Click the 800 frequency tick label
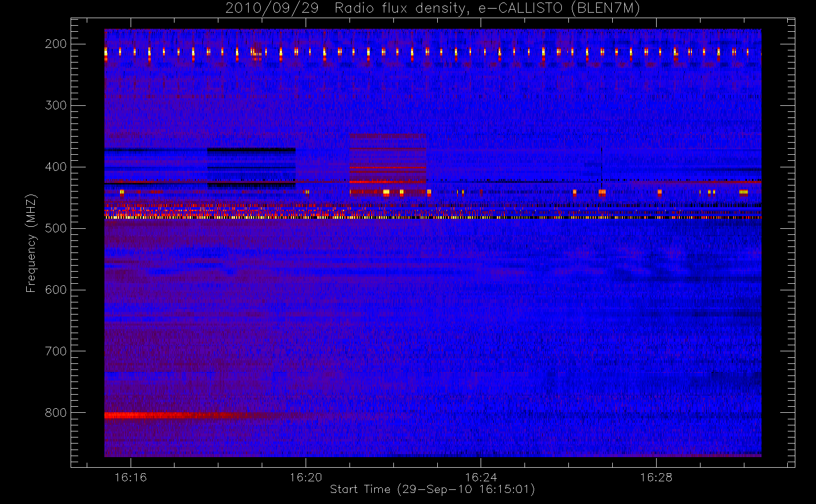 click(x=56, y=413)
